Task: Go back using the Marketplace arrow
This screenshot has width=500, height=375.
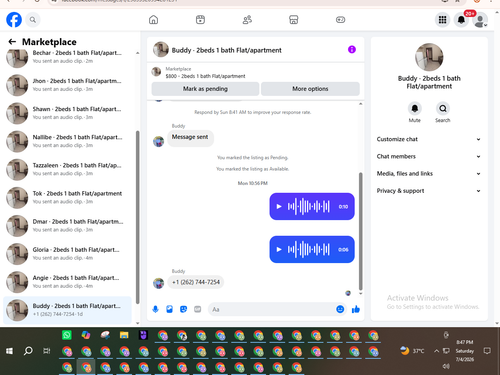Action: pos(12,42)
